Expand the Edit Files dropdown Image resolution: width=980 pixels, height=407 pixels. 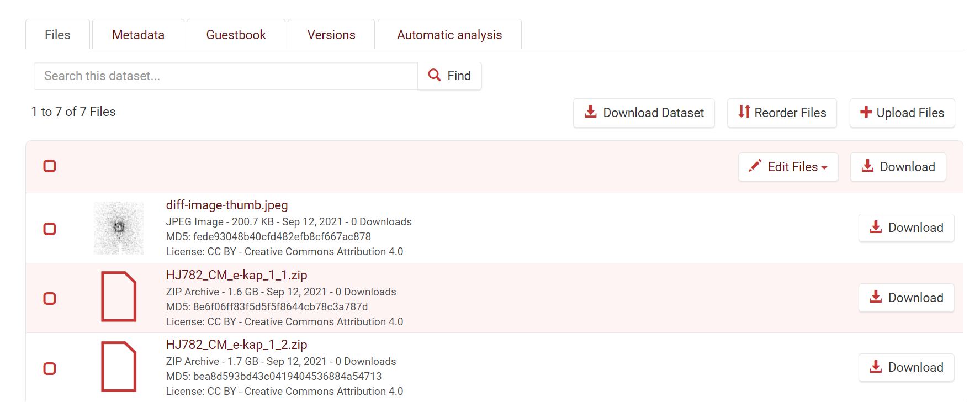pos(788,167)
